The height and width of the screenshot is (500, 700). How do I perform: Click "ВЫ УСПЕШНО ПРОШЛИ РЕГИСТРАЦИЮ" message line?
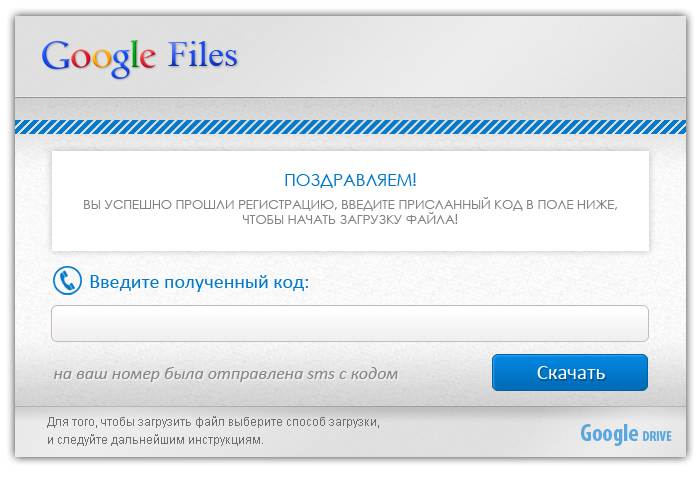coord(350,204)
